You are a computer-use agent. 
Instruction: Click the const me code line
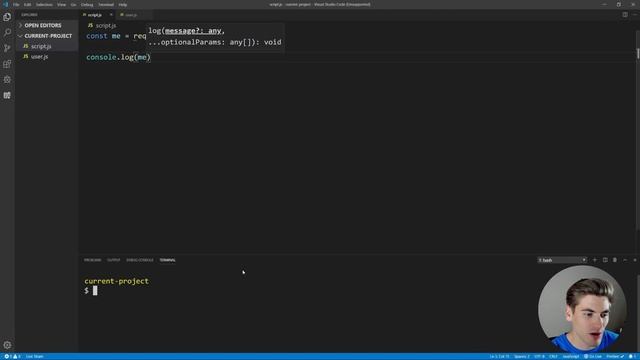pyautogui.click(x=116, y=36)
